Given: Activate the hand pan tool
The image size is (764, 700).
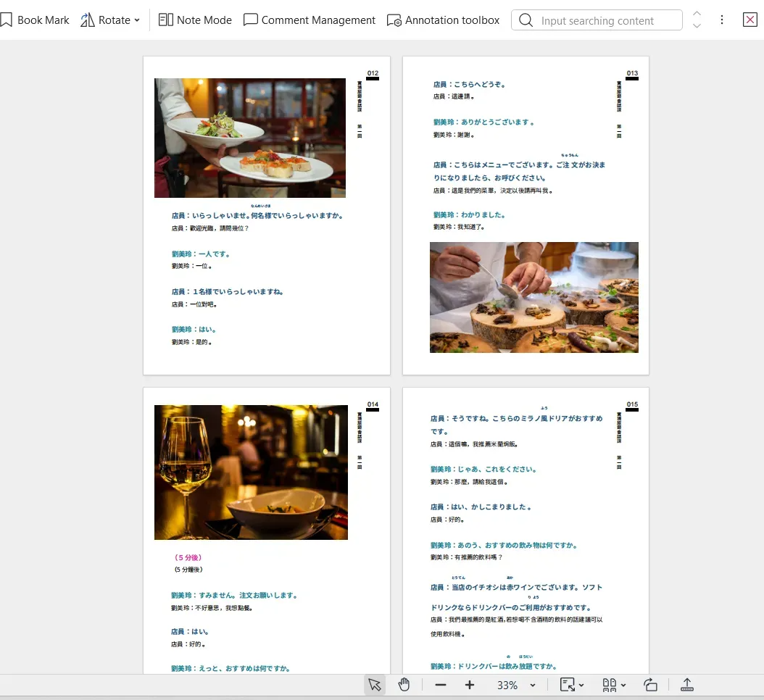Looking at the screenshot, I should (404, 685).
